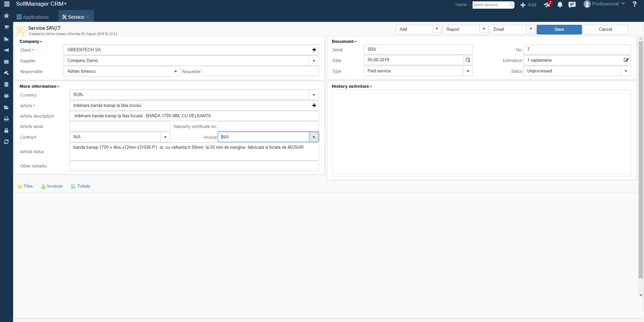Viewport: 644px width, 322px height.
Task: Switch to the Applications tab
Action: pyautogui.click(x=33, y=17)
